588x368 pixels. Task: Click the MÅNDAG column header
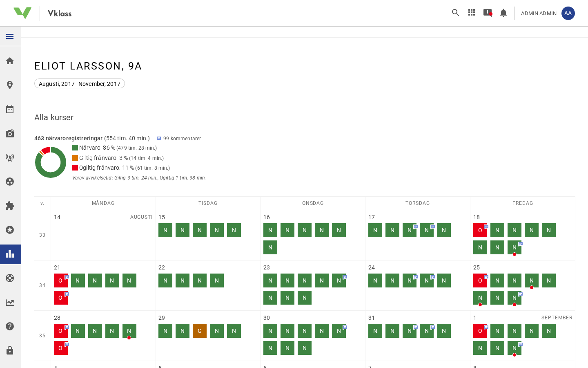click(x=103, y=203)
